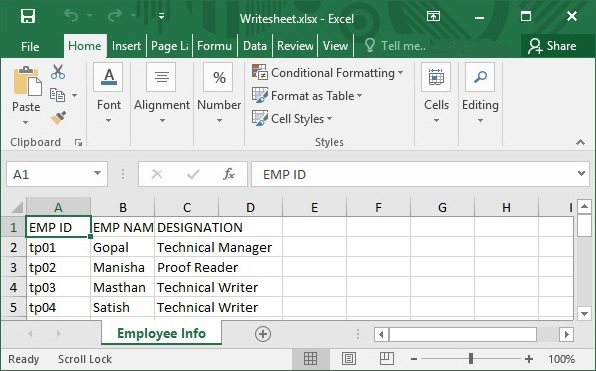596x371 pixels.
Task: Switch to Normal view icon
Action: click(x=310, y=358)
